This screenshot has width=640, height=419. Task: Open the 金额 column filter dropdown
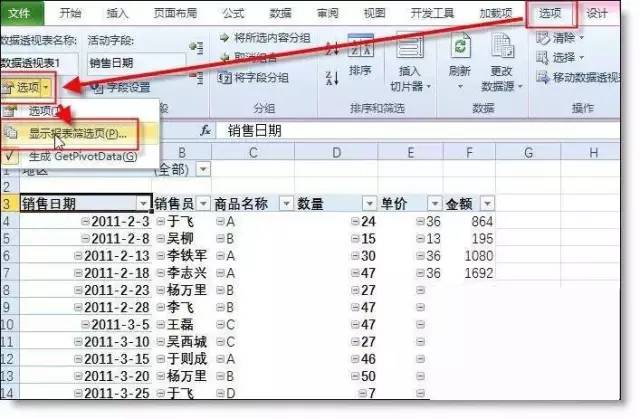click(x=487, y=203)
